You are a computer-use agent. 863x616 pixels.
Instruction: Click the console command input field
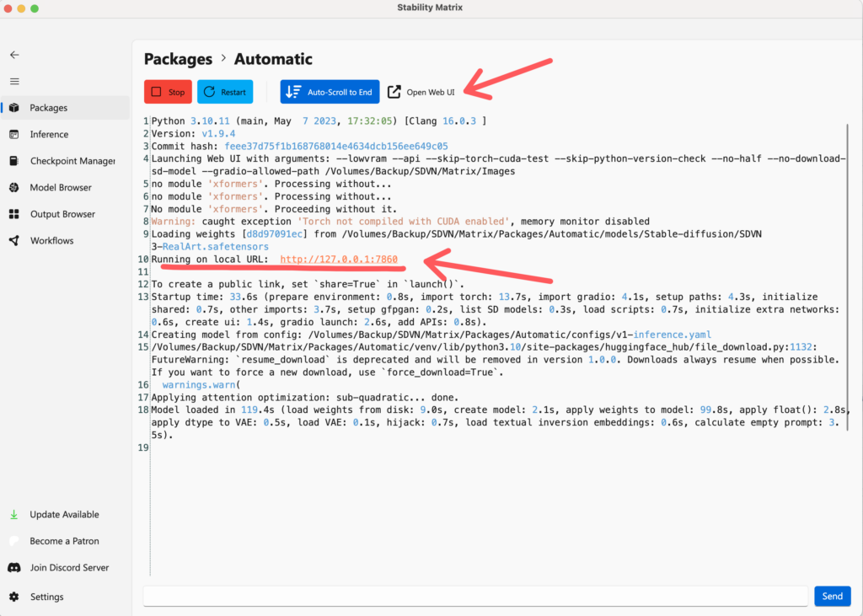[x=474, y=596]
